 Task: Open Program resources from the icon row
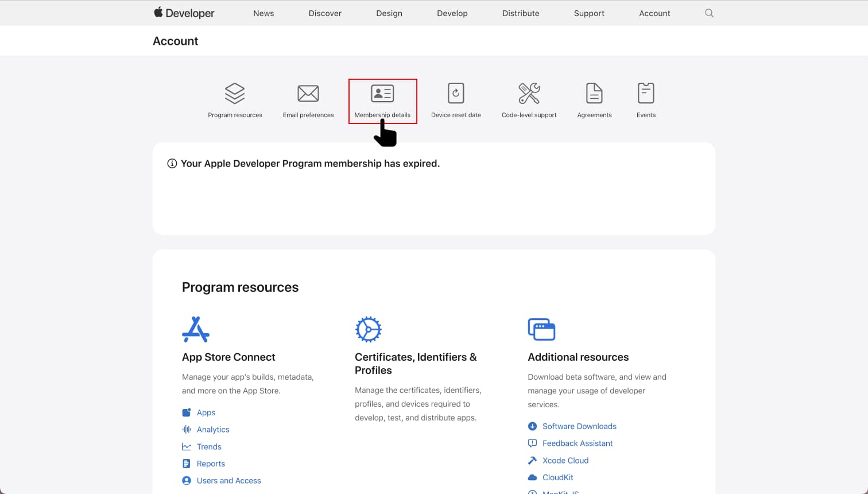[x=235, y=92]
